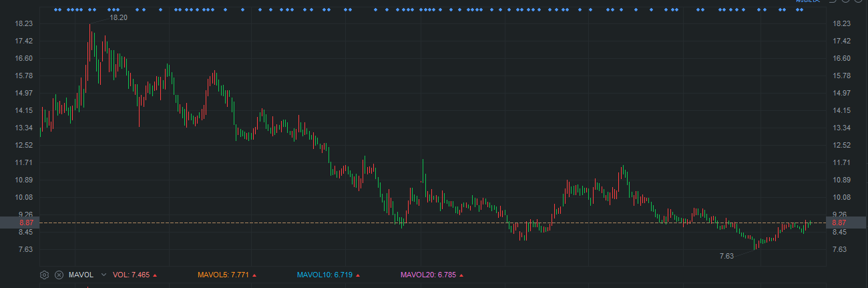Click the red arrow beside MAVOL5 value
Screen dimensions: 868x288
(254, 275)
